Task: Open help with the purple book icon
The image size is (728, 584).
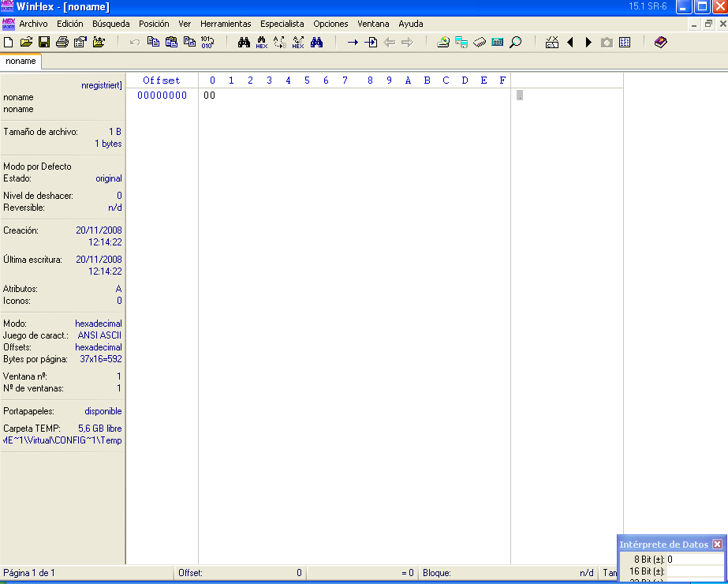Action: point(661,43)
